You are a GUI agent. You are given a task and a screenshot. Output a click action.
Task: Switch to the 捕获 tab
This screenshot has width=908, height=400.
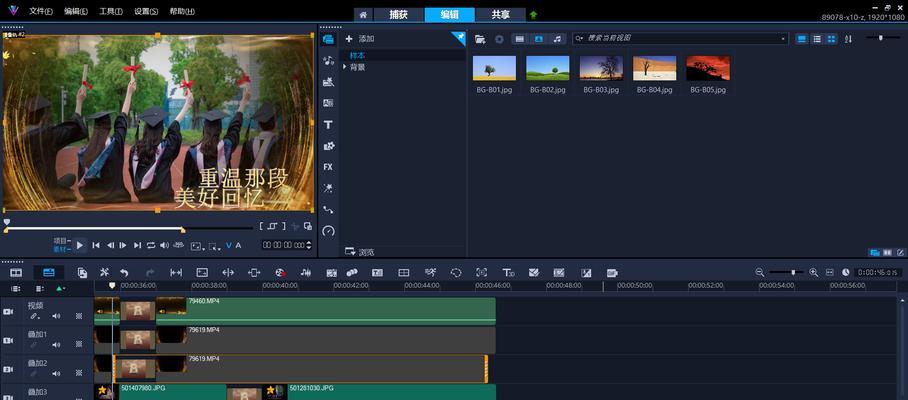pos(397,14)
